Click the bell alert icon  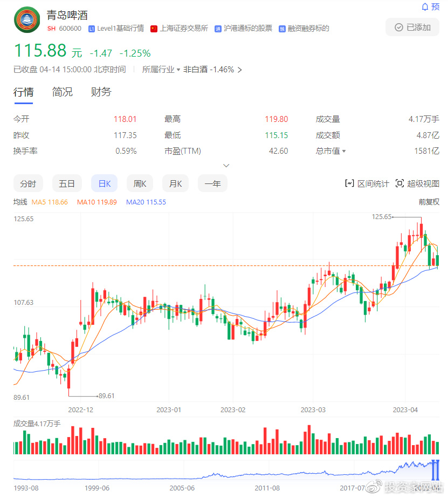[425, 6]
